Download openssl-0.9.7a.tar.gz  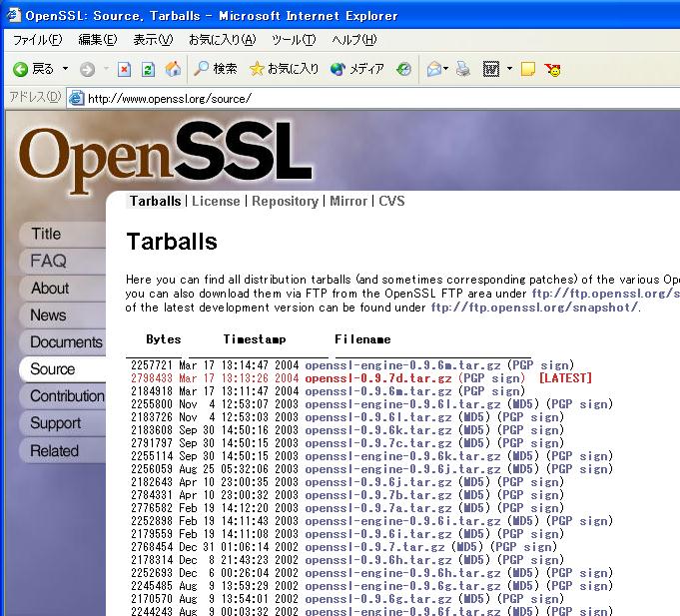(378, 508)
